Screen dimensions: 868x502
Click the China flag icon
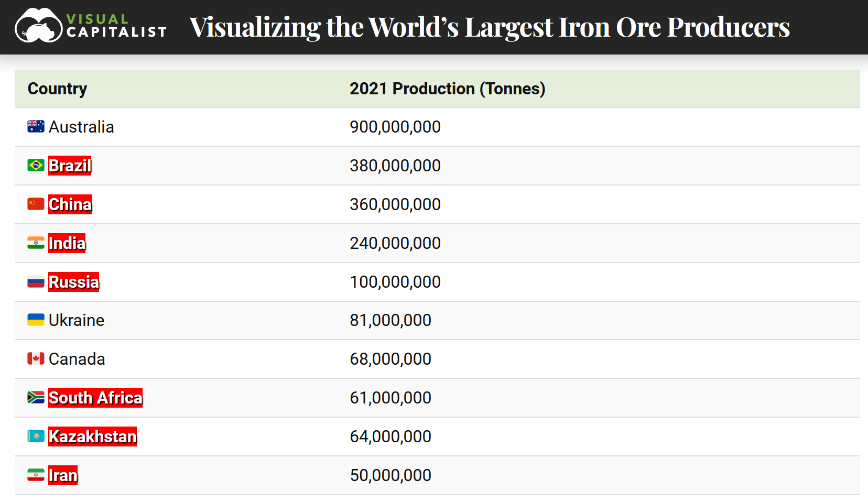[36, 204]
